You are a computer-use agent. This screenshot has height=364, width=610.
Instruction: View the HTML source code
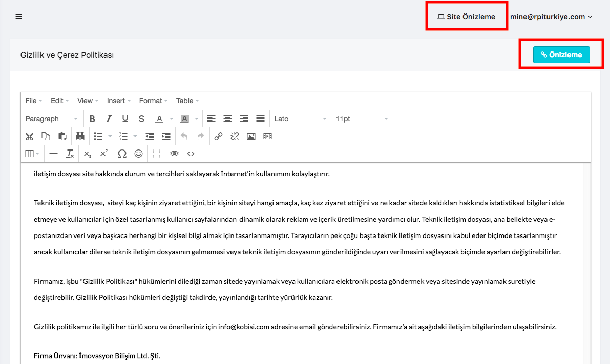(191, 153)
